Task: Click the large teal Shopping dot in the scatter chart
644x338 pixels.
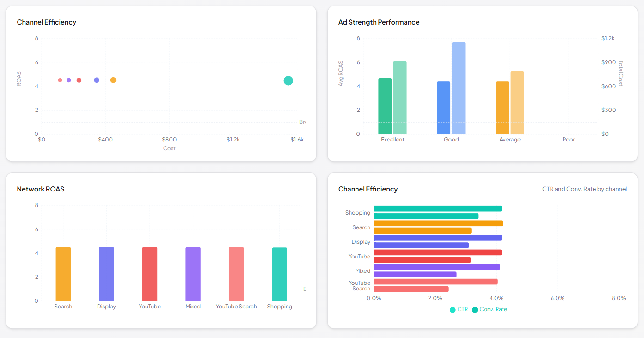Action: click(288, 80)
